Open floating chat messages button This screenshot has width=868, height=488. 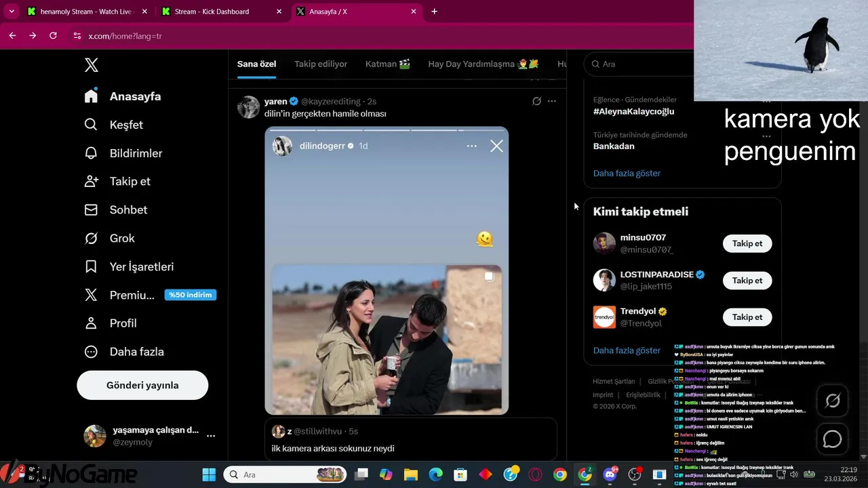coord(832,439)
